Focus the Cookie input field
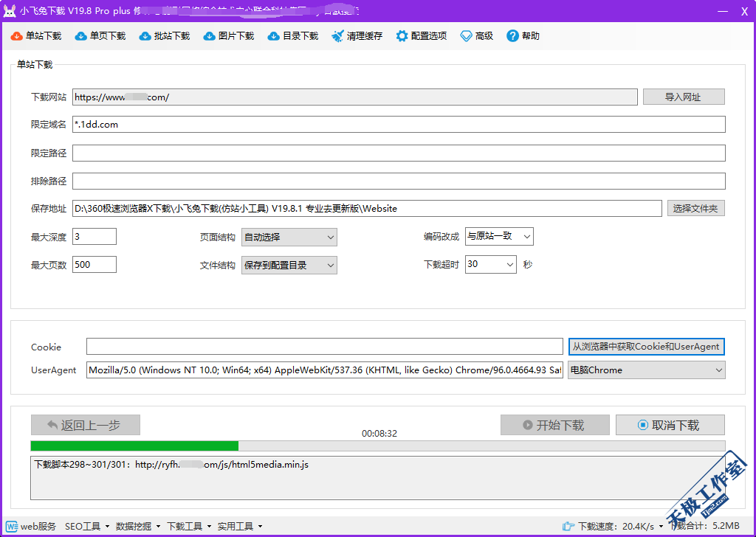756x537 pixels. point(325,346)
